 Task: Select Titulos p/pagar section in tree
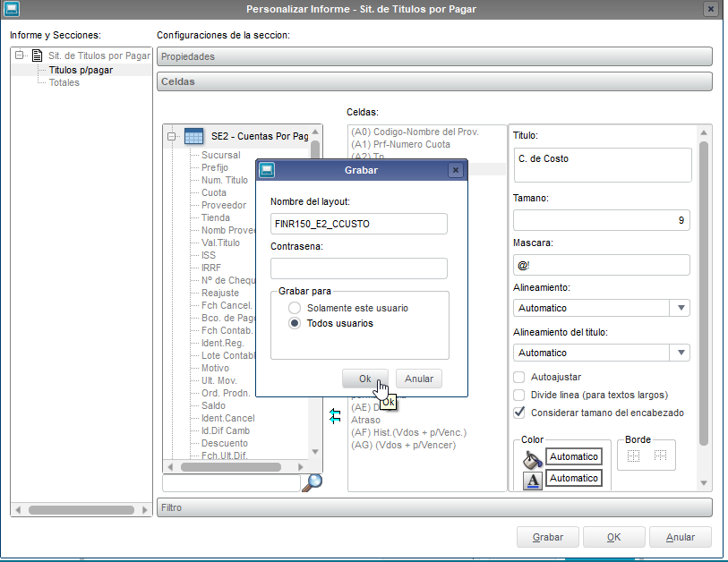pos(81,70)
